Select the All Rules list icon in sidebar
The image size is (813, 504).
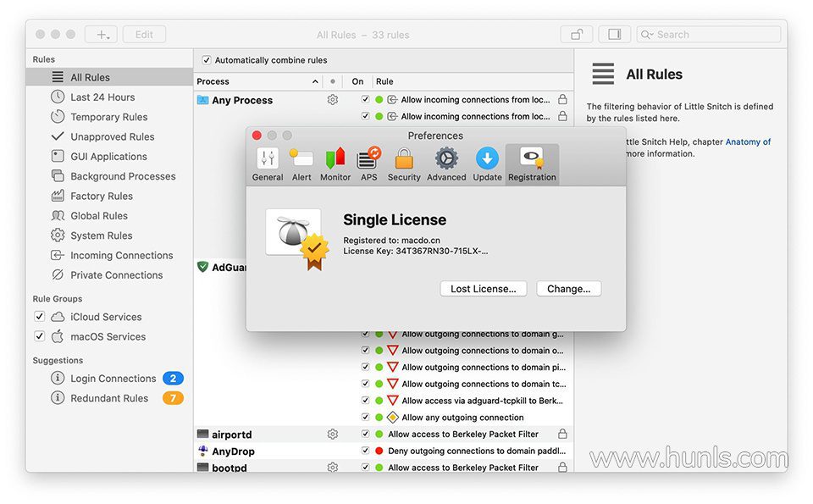[58, 77]
